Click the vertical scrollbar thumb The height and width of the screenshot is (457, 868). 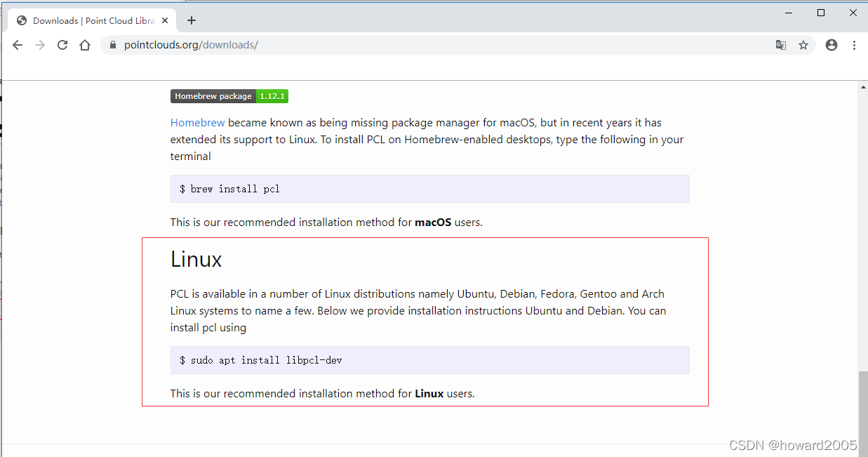[x=863, y=413]
